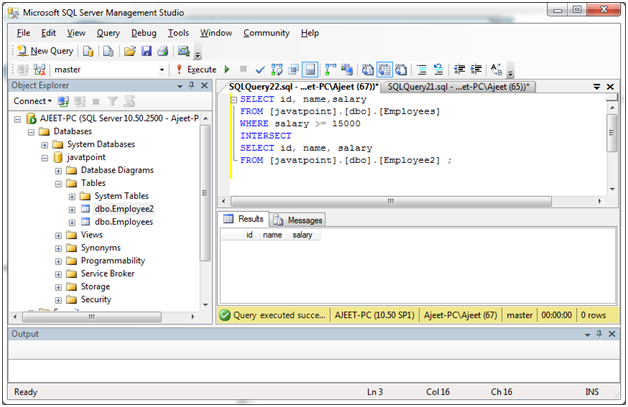Select the highlighted Results to Grid icon
The height and width of the screenshot is (407, 628).
384,70
